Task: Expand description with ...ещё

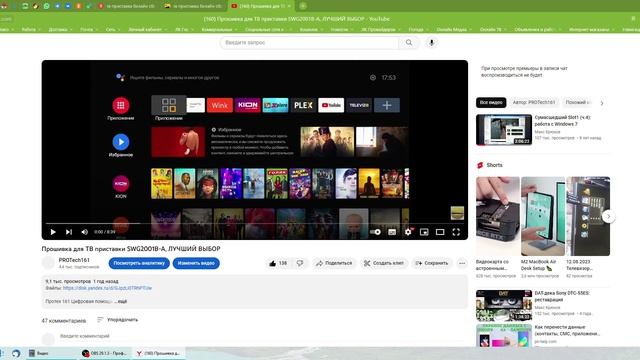Action: pyautogui.click(x=121, y=301)
